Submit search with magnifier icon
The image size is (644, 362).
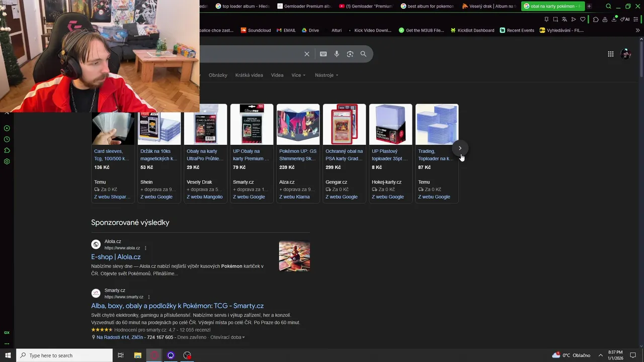(x=363, y=54)
